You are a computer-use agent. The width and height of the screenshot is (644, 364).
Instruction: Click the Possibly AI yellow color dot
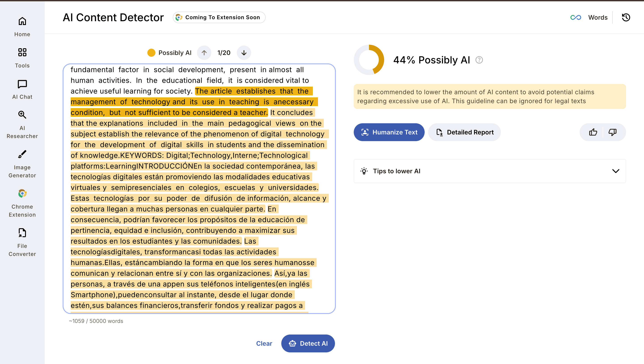click(x=151, y=53)
